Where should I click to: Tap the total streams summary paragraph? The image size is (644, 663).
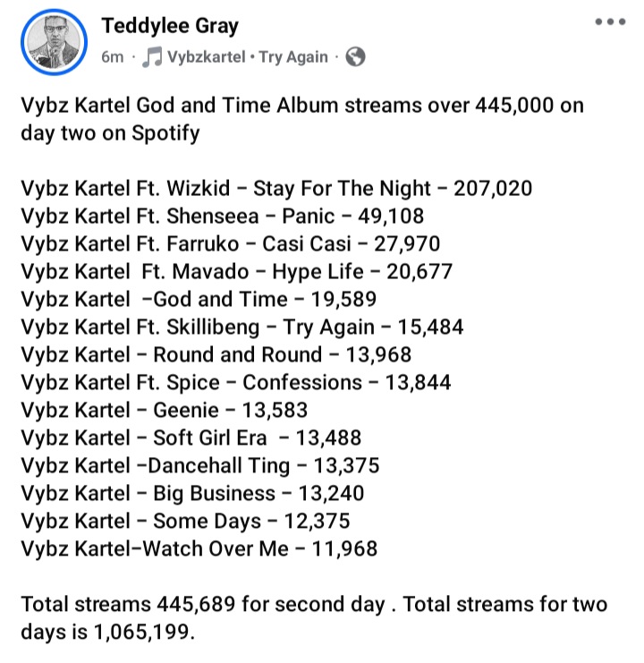tap(314, 617)
